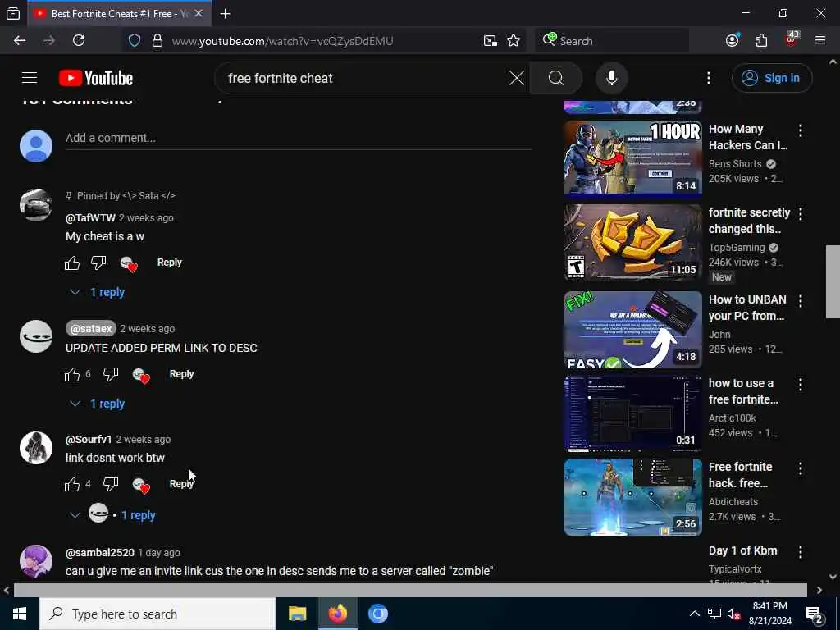Open Firefox picture-in-picture icon in address bar

pyautogui.click(x=491, y=41)
